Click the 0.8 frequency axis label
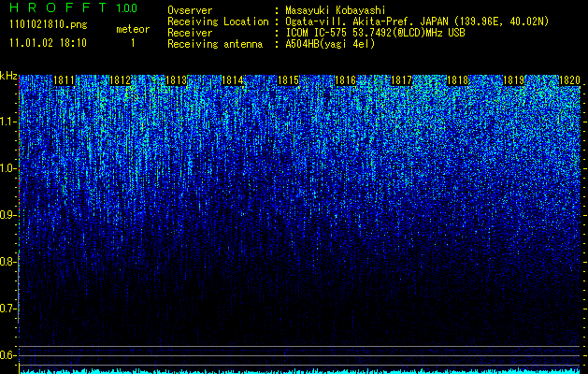 point(8,262)
